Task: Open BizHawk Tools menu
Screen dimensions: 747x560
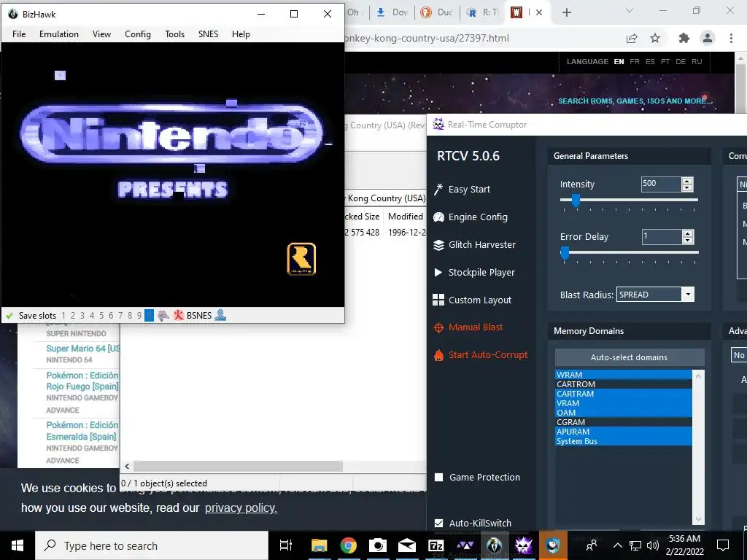Action: (x=174, y=34)
